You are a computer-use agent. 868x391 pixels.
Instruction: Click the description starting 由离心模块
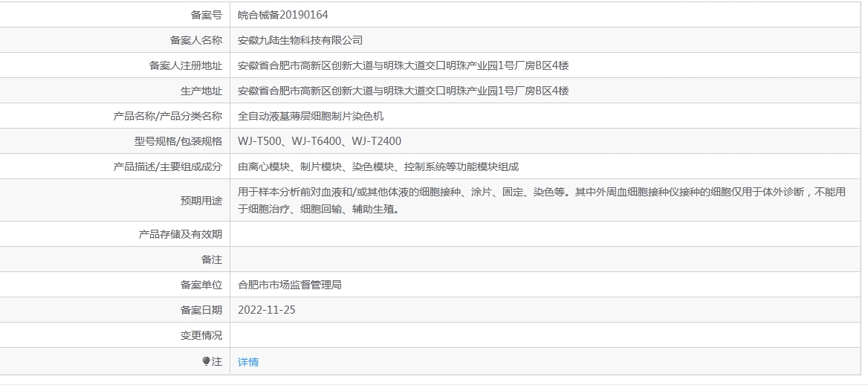(378, 167)
